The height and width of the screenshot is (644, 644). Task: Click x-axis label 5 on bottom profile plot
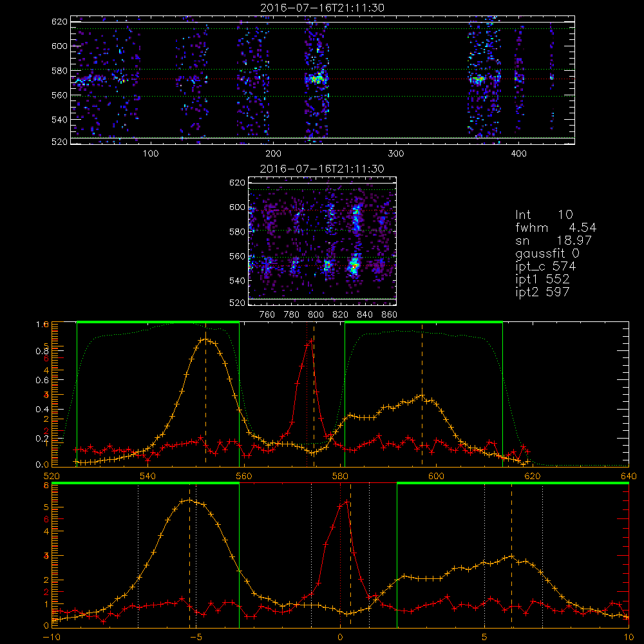click(484, 637)
